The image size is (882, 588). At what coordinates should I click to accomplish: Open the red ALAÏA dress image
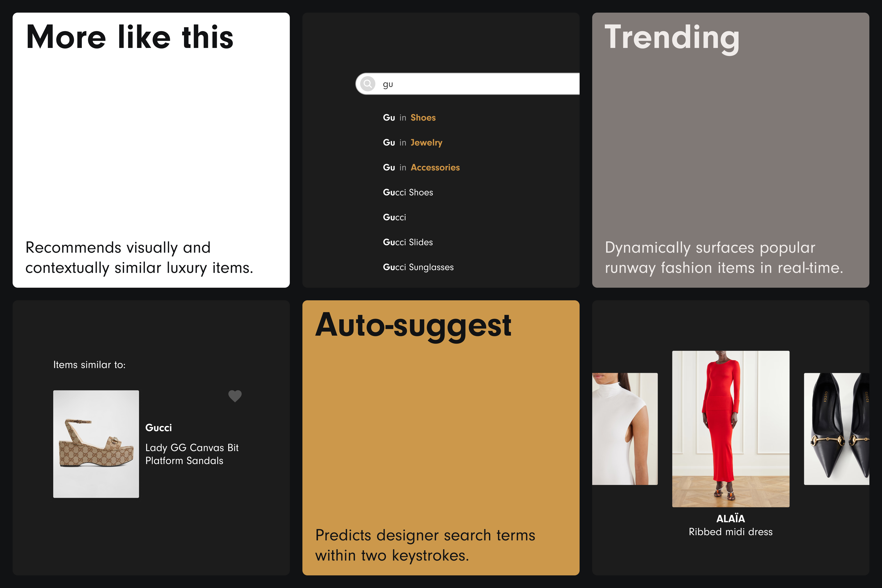[731, 429]
